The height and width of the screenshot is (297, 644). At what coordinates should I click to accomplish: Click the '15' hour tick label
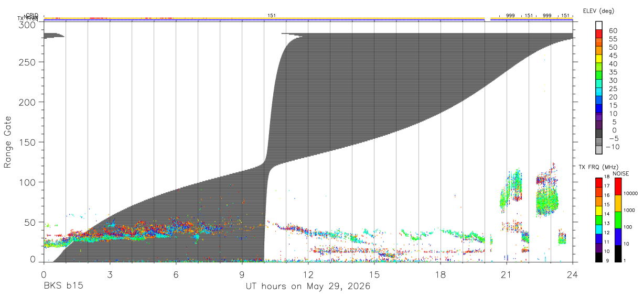[x=374, y=273]
